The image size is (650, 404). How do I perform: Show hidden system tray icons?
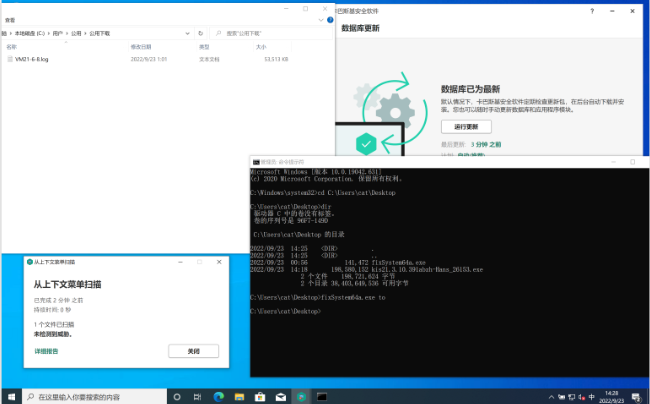551,397
